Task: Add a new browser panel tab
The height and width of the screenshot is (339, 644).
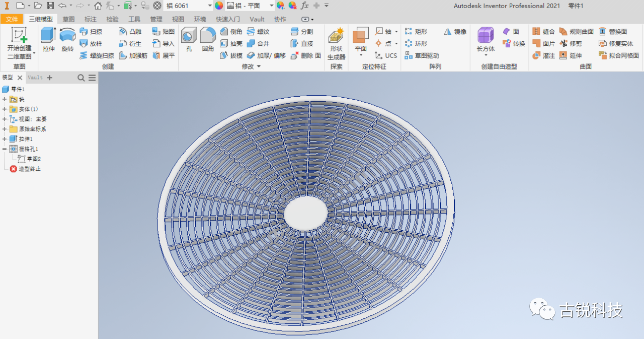Action: pyautogui.click(x=50, y=78)
